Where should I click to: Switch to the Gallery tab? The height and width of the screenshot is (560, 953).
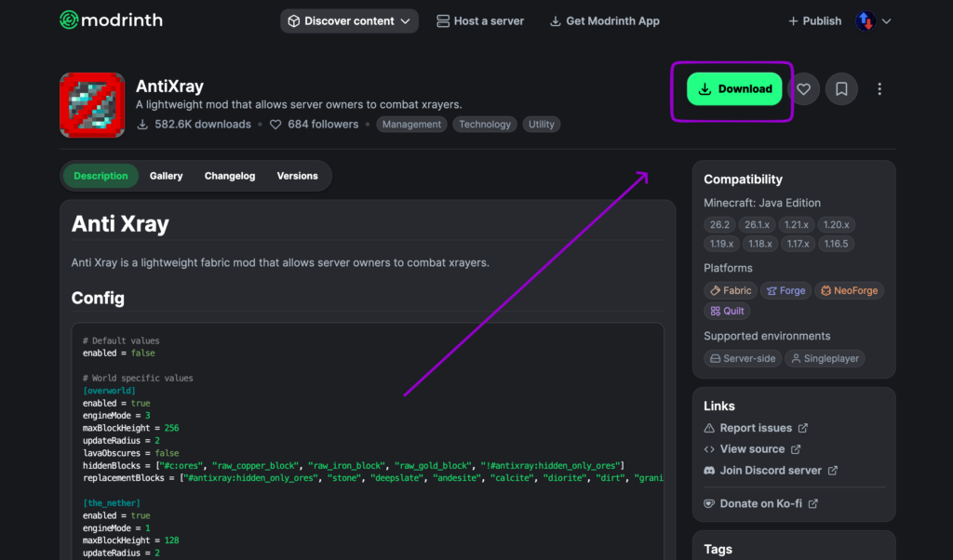(x=166, y=176)
